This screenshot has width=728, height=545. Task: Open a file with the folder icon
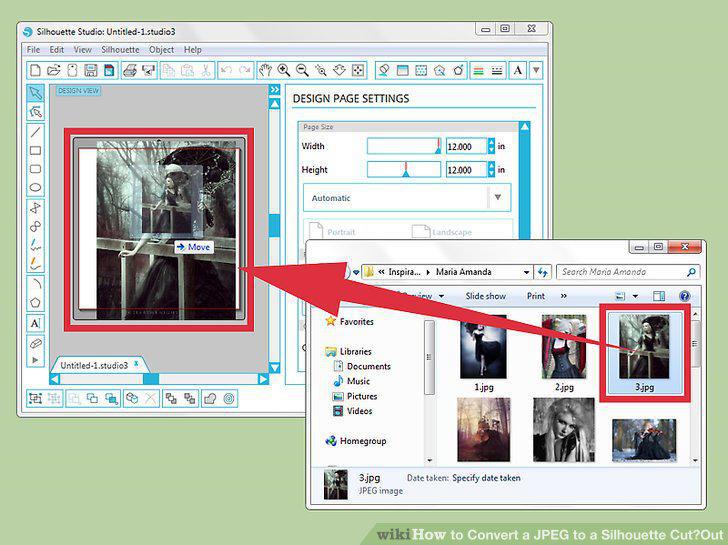click(x=54, y=70)
